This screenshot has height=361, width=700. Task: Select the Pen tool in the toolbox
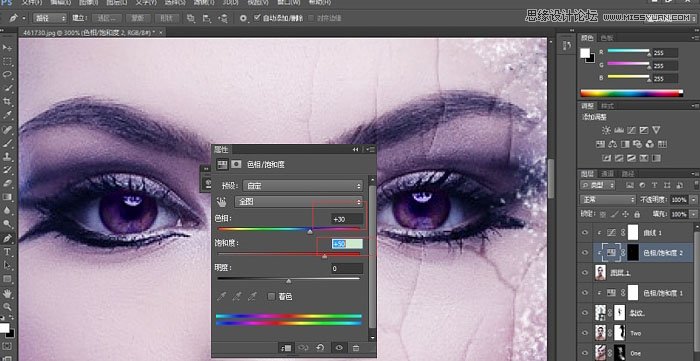tap(7, 238)
